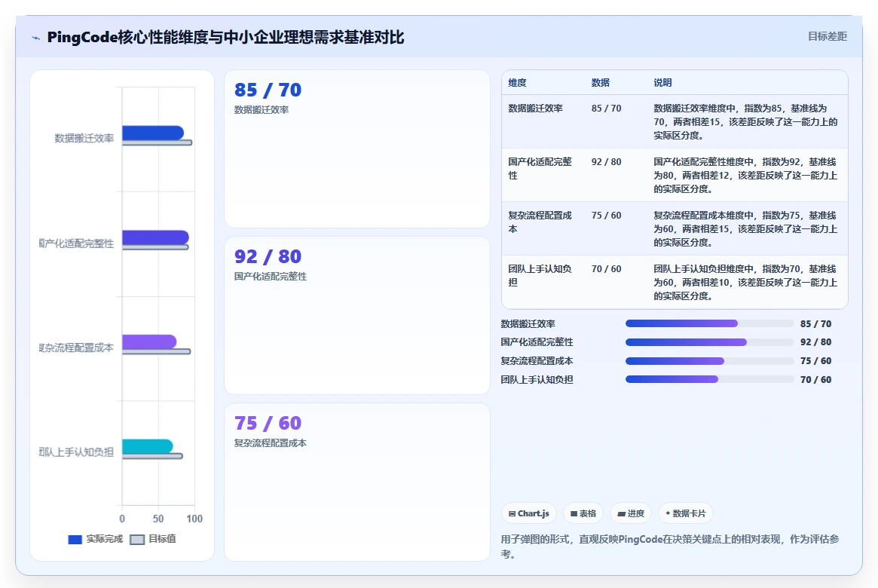Click the 70 / 60 value in the table
The width and height of the screenshot is (878, 588).
click(607, 269)
